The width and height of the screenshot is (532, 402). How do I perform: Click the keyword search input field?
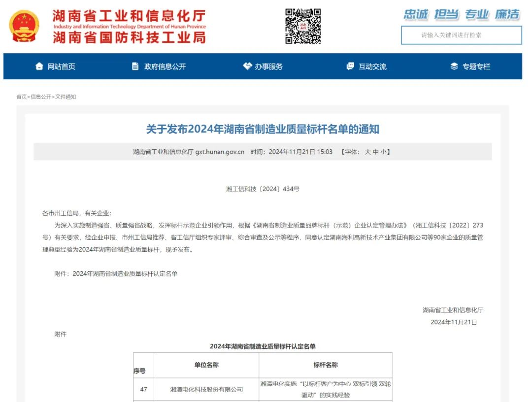462,35
